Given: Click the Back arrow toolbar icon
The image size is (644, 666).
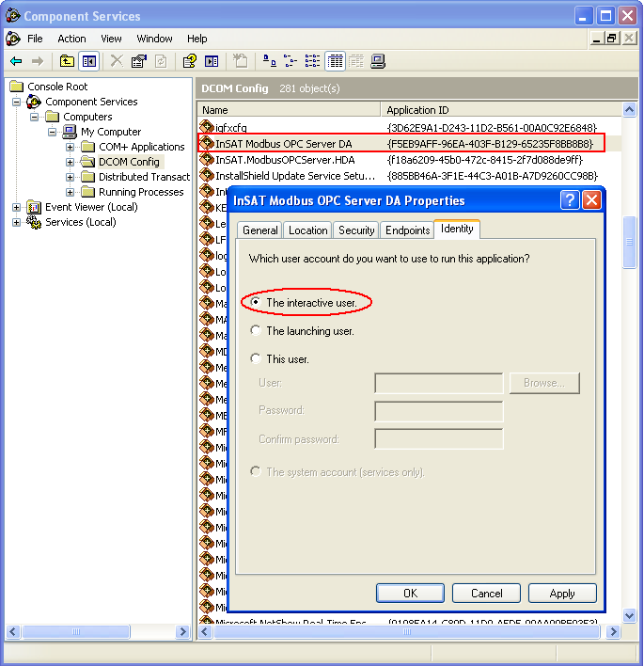Looking at the screenshot, I should click(16, 61).
